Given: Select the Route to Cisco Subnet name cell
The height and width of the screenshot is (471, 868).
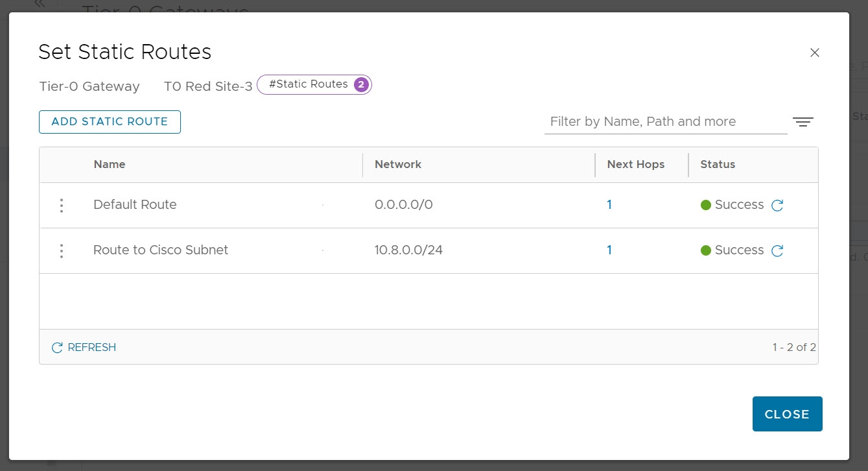Looking at the screenshot, I should (161, 250).
